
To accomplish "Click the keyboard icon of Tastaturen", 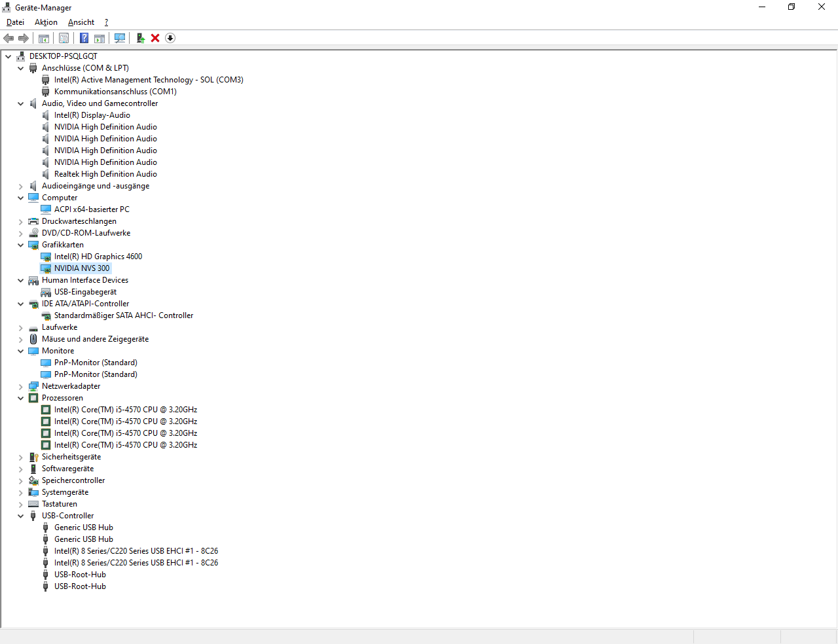I will [x=33, y=504].
